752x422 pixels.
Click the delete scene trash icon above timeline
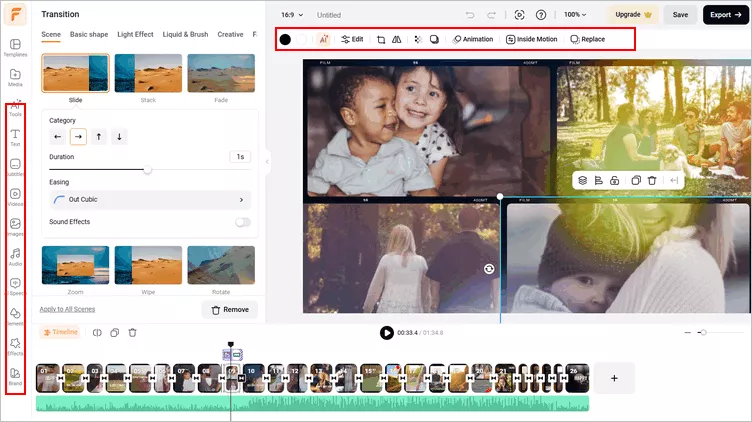[132, 332]
